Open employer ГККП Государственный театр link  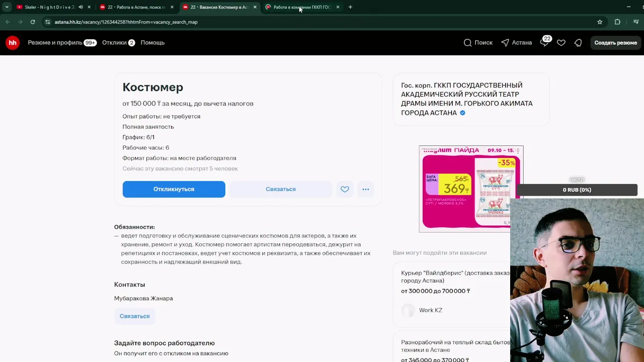(x=466, y=99)
